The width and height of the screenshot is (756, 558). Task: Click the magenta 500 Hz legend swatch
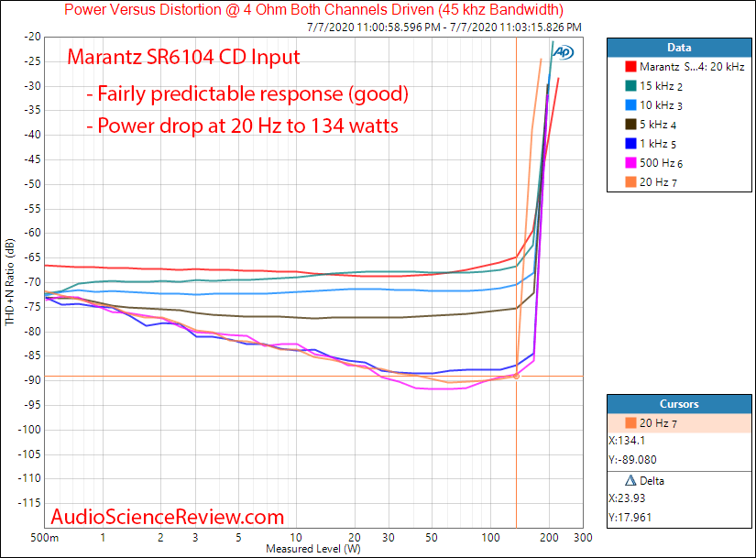(630, 163)
